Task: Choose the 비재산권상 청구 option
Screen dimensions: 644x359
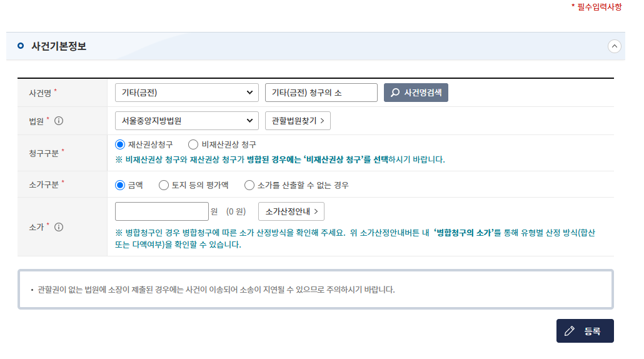Action: 193,144
